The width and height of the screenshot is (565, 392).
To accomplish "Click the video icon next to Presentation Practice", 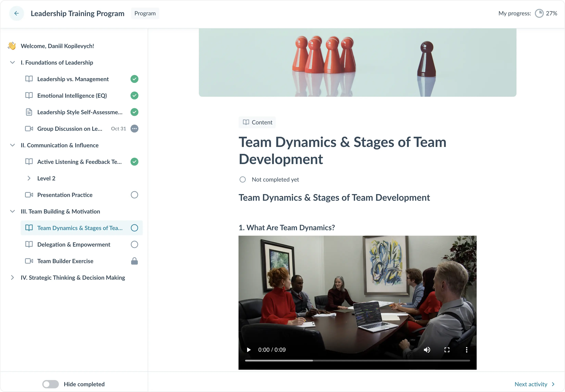I will [x=29, y=195].
